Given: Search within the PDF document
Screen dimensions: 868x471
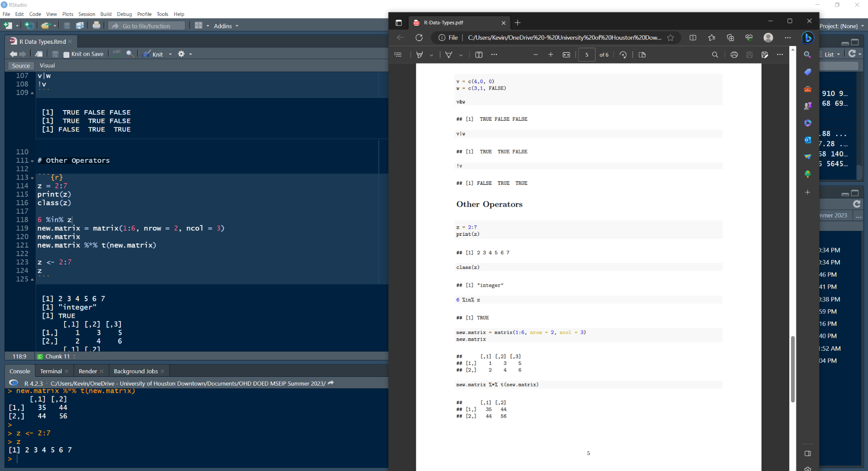Looking at the screenshot, I should 715,55.
